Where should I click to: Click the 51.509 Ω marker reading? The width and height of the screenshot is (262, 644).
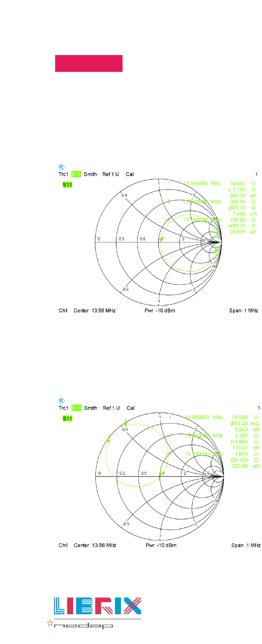pyautogui.click(x=245, y=417)
